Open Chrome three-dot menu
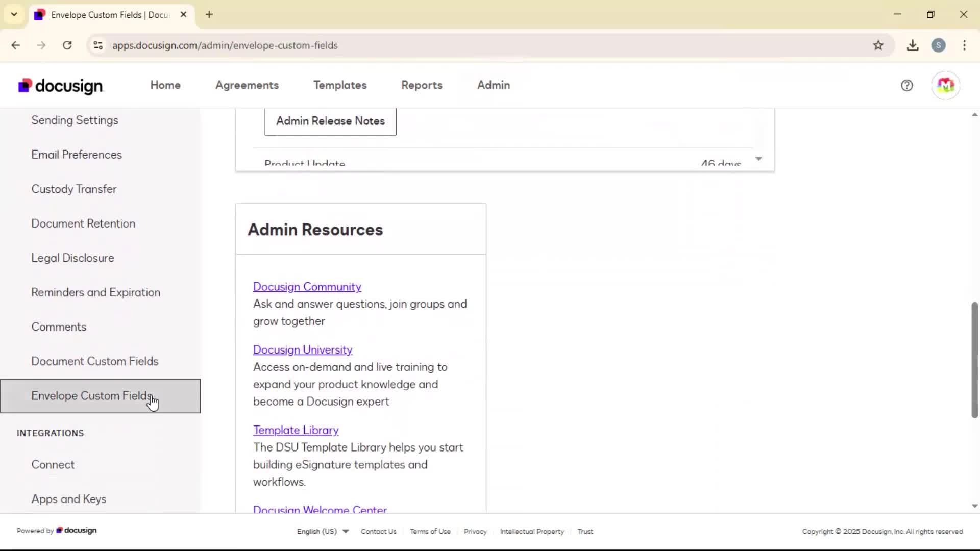Viewport: 980px width, 551px height. (964, 45)
